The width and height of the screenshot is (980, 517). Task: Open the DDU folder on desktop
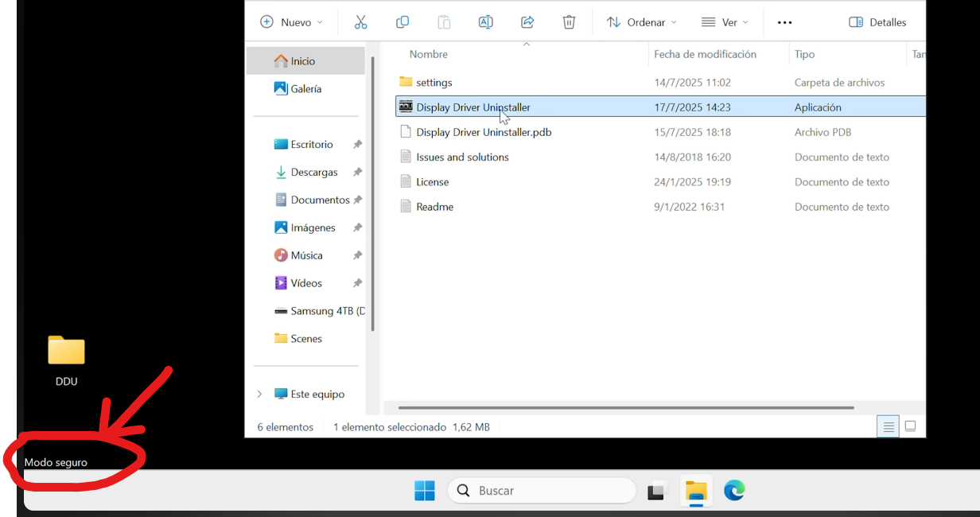[x=66, y=360]
